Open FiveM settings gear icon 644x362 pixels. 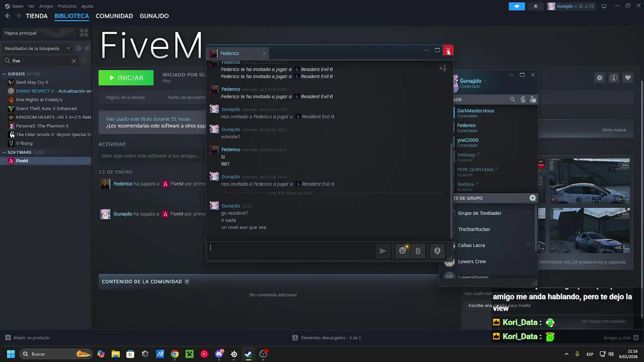pos(599,78)
